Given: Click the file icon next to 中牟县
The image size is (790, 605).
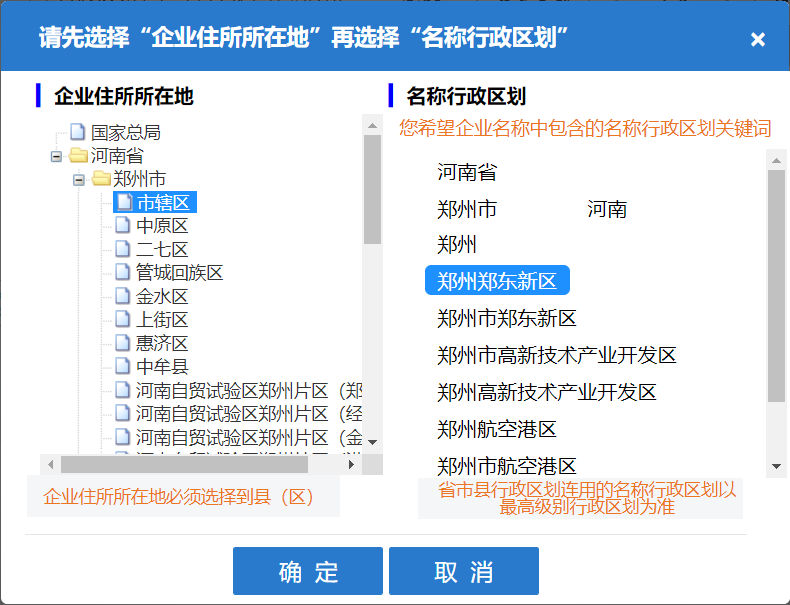Looking at the screenshot, I should (123, 366).
